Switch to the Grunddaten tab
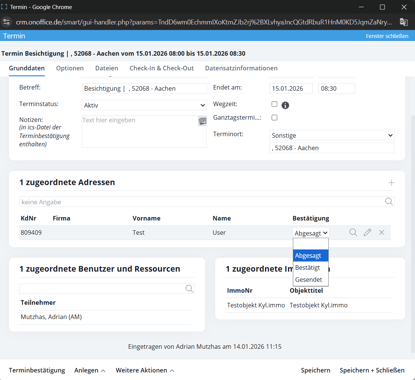Screen dimensions: 415x380 pos(27,68)
